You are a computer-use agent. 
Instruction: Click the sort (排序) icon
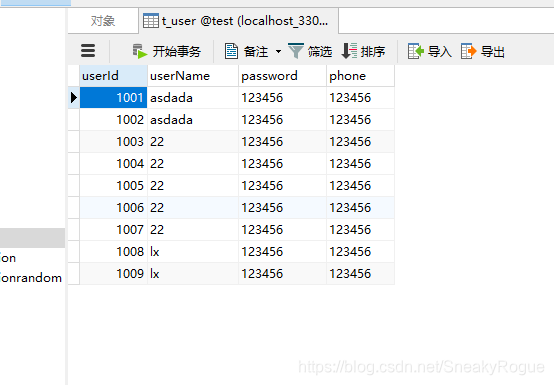(x=349, y=51)
